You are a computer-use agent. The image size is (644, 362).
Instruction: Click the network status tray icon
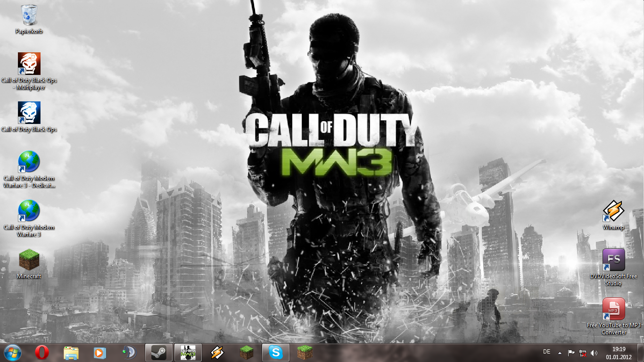click(x=583, y=353)
